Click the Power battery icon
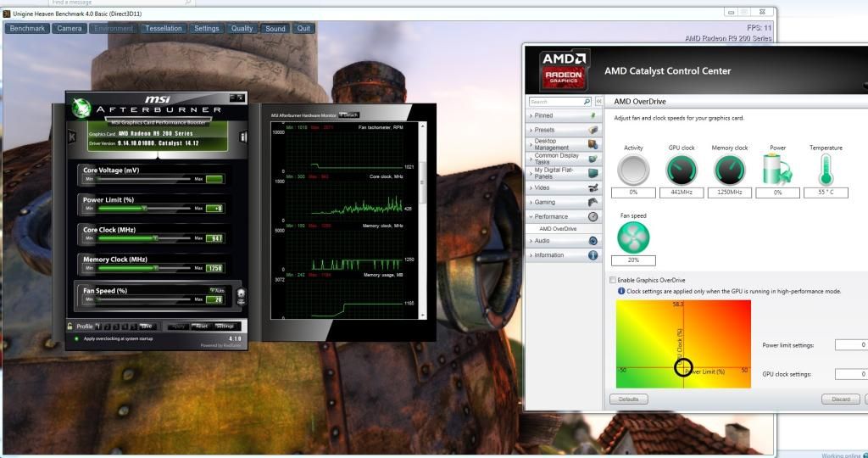Viewport: 868px width, 458px height. point(777,170)
